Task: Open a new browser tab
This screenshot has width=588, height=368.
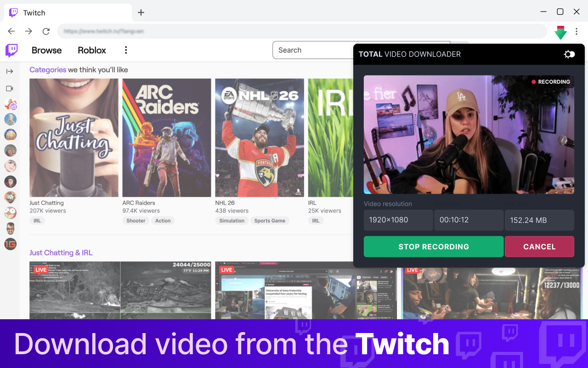Action: 141,12
